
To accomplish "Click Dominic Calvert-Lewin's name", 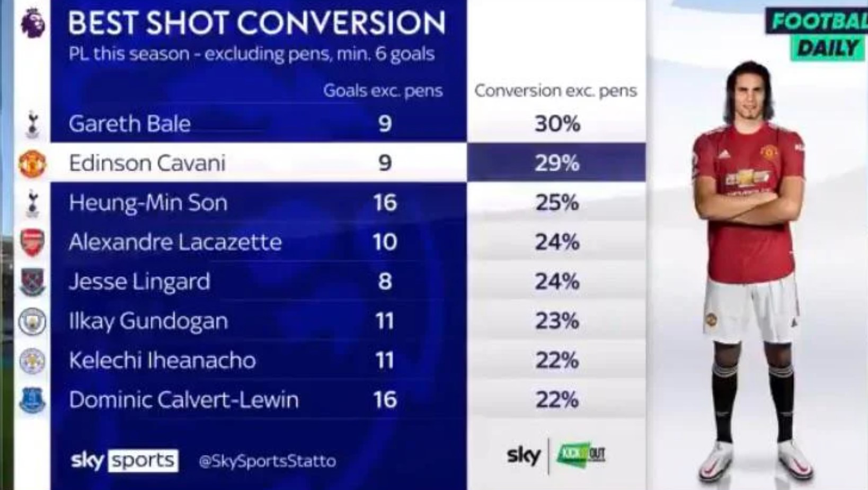I will pos(184,400).
